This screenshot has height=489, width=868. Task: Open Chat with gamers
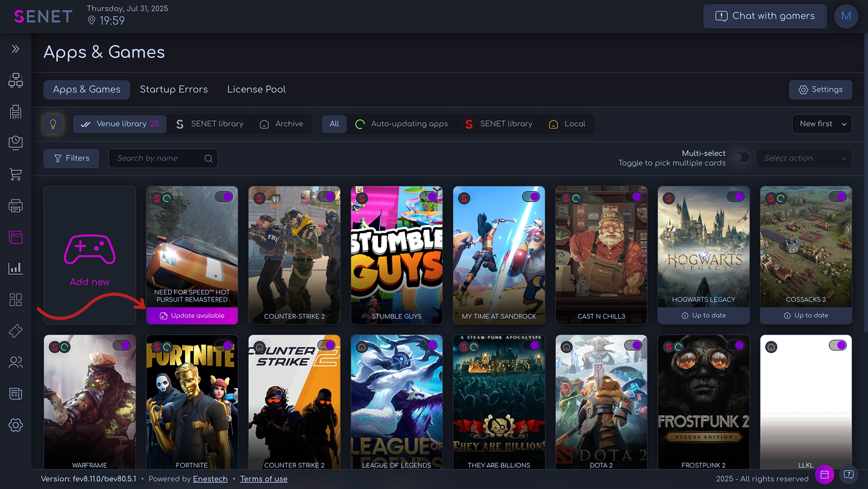tap(765, 16)
